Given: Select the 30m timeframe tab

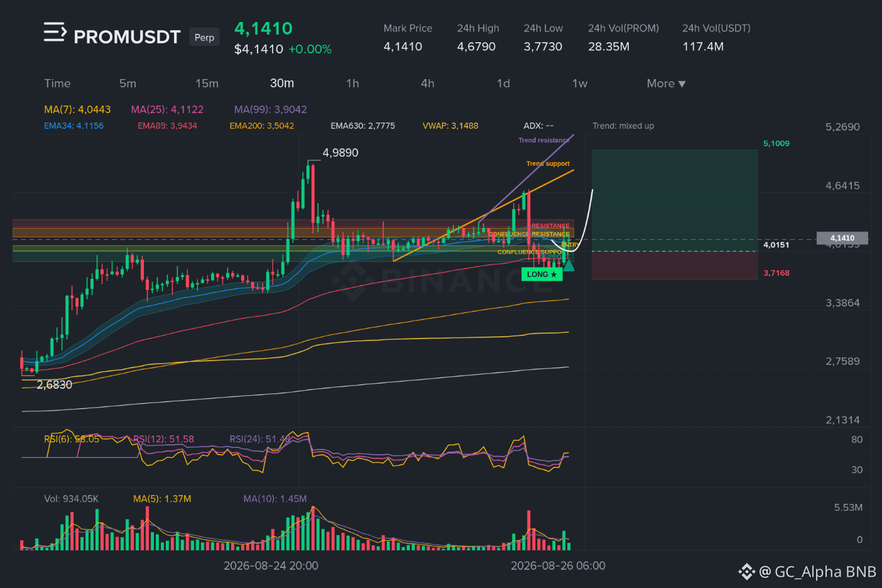Looking at the screenshot, I should click(x=282, y=84).
